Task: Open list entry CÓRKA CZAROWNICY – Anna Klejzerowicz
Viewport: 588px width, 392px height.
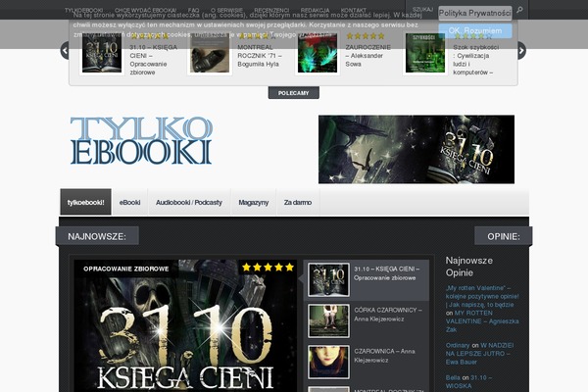Action: [388, 315]
